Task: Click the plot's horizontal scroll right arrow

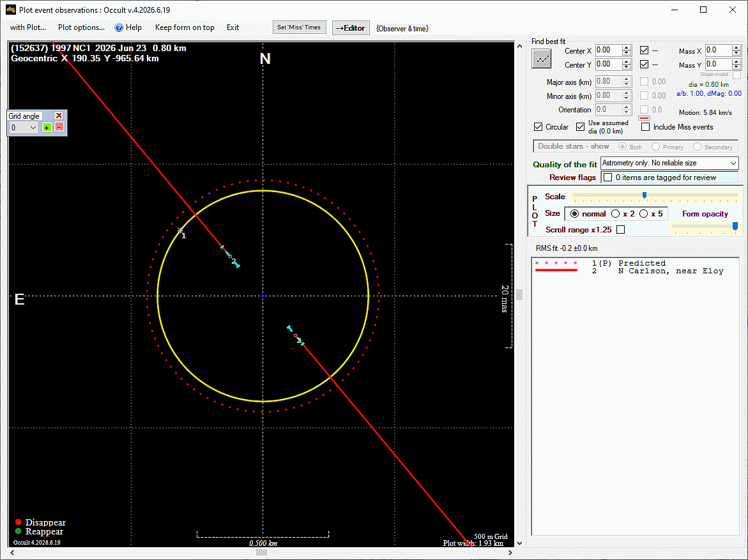Action: [510, 552]
